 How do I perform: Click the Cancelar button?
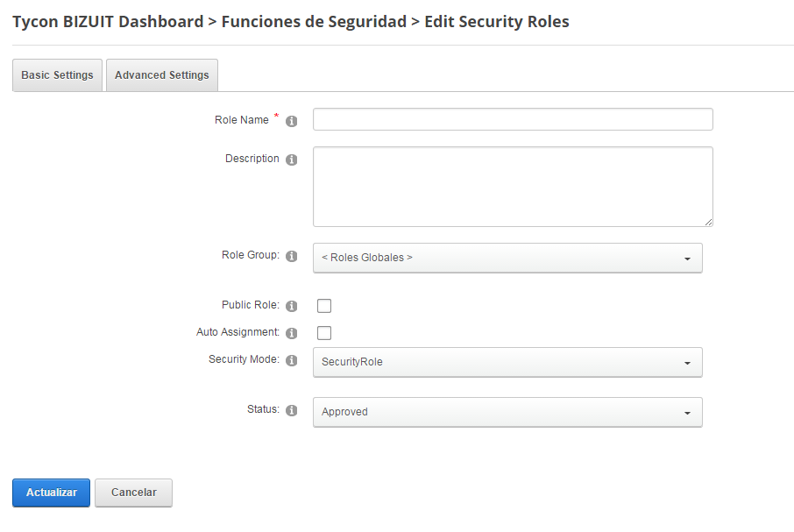coord(134,493)
